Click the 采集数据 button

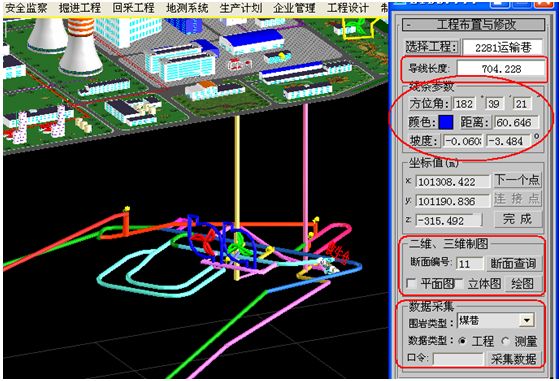click(x=513, y=359)
